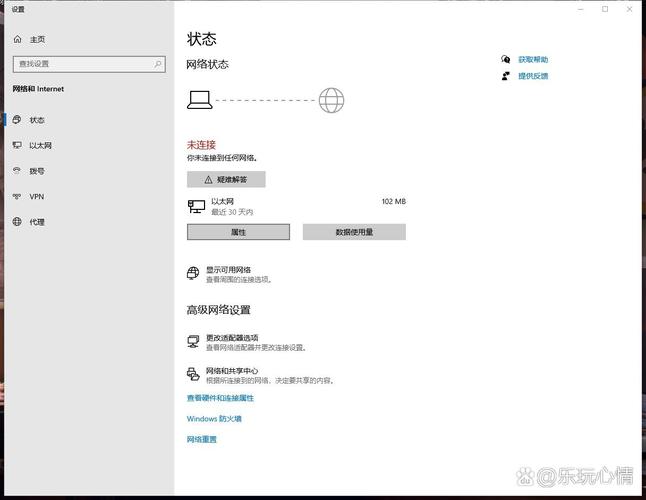Click the 网络状态 heading
This screenshot has height=500, width=646.
click(x=207, y=64)
